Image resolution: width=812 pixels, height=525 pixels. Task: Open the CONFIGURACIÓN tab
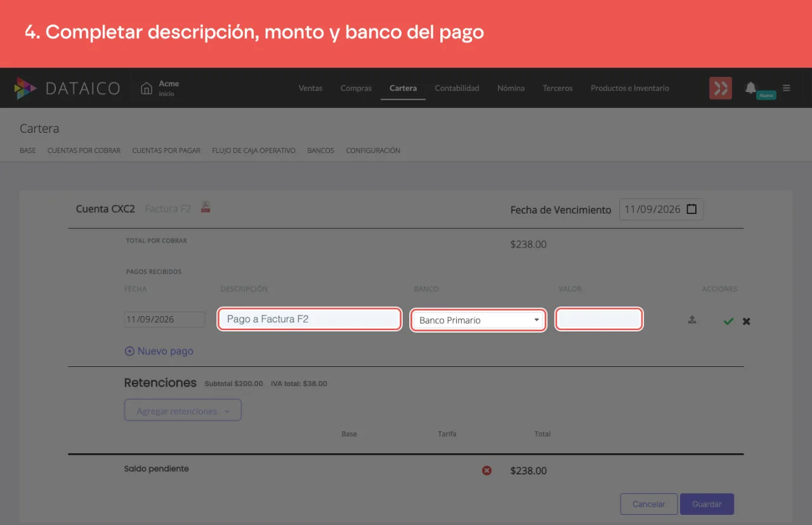click(x=373, y=150)
